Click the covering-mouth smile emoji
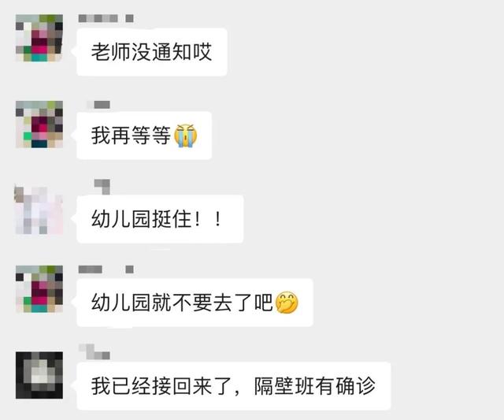 click(287, 303)
